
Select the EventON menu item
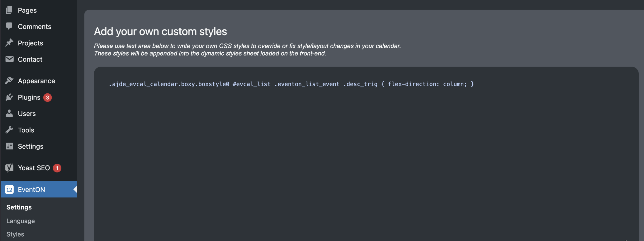pyautogui.click(x=31, y=190)
